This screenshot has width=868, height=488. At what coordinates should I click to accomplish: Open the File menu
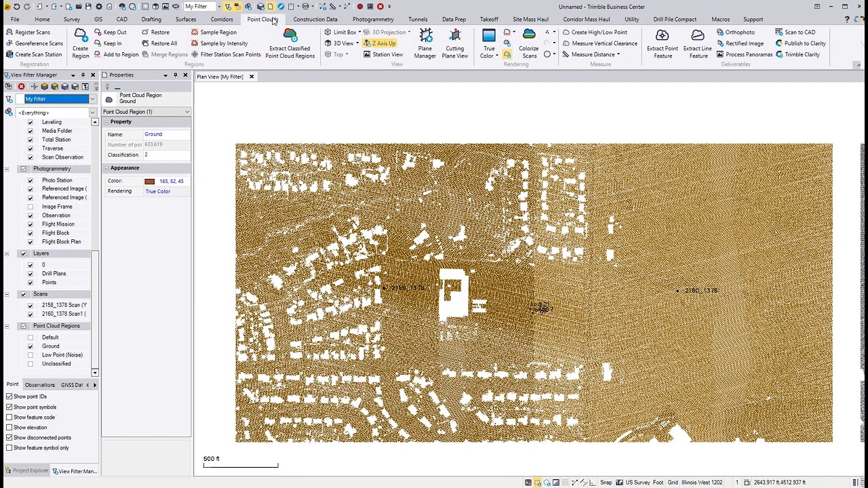pyautogui.click(x=14, y=20)
